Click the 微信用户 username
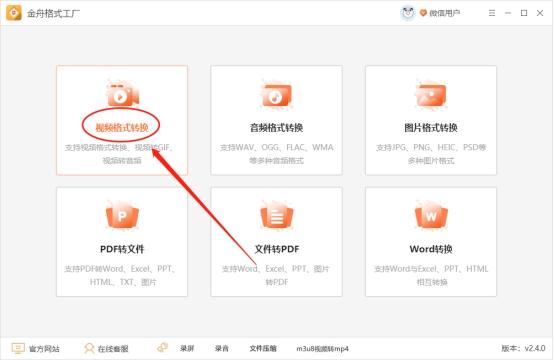The width and height of the screenshot is (554, 360). [444, 13]
